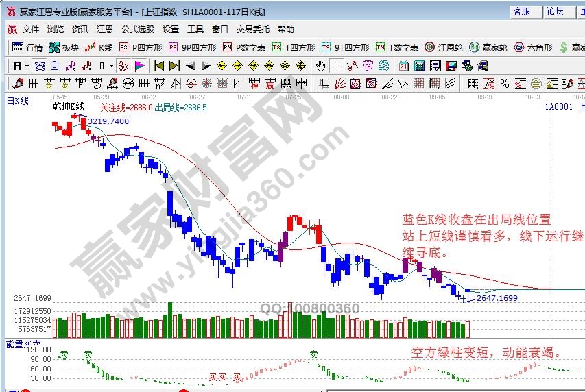Jump to the first bar arrow
Screen dimensions: 585x392
[158, 66]
